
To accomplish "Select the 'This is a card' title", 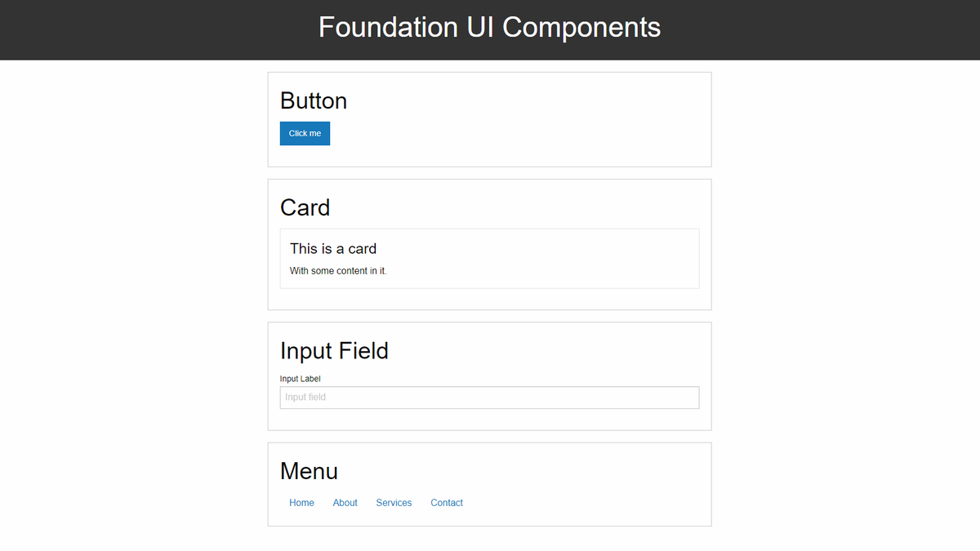I will coord(333,249).
